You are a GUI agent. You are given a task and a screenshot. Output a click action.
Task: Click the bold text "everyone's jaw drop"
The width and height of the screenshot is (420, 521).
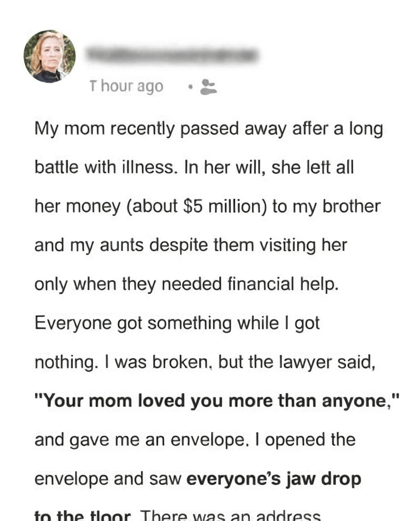click(x=274, y=479)
